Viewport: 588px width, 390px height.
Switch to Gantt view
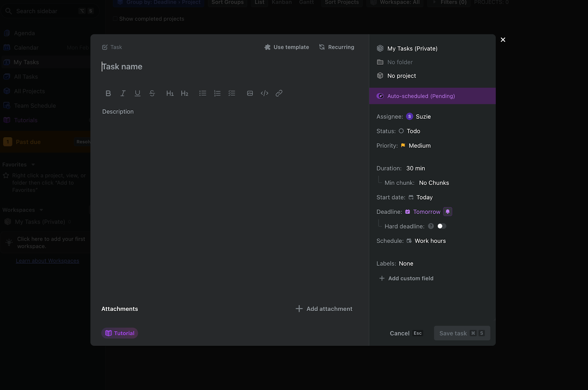click(306, 3)
